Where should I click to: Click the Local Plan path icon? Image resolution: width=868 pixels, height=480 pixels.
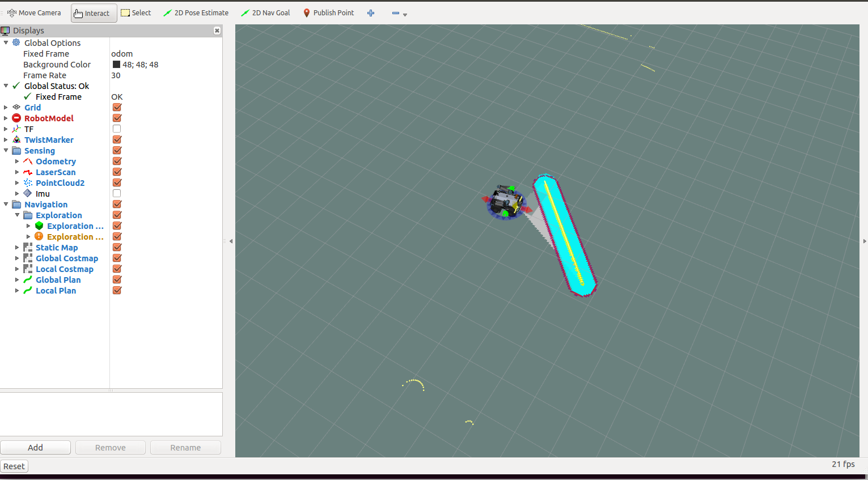(28, 290)
